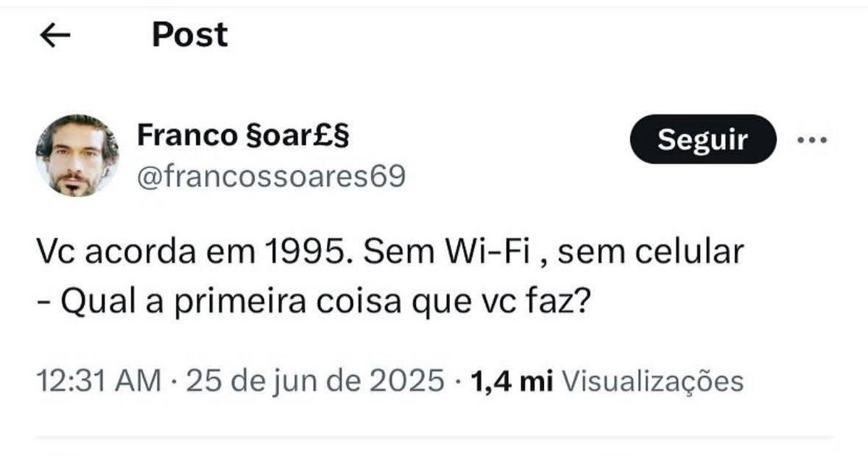Click the 12:31 AM timestamp
This screenshot has height=456, width=868.
point(98,381)
